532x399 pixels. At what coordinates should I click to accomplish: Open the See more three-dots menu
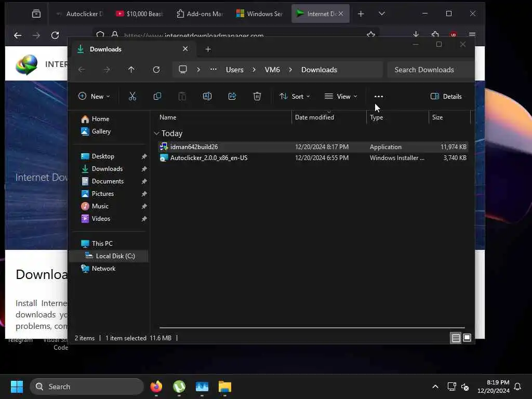379,96
